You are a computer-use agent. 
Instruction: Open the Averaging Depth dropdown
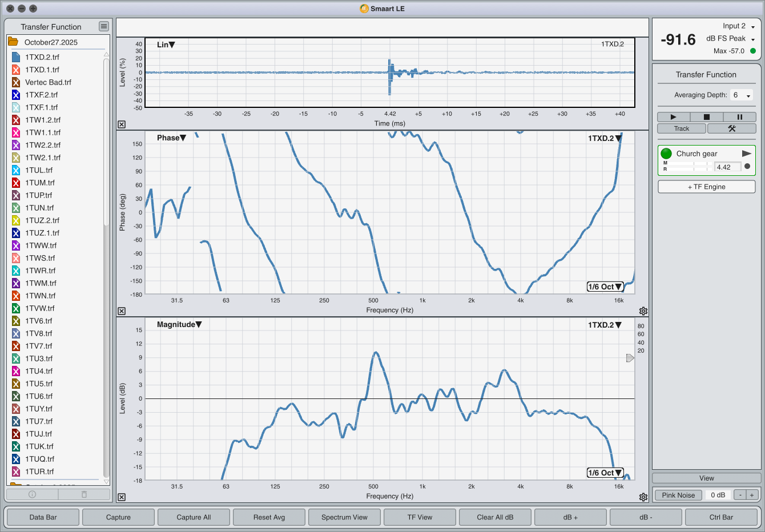tap(742, 95)
